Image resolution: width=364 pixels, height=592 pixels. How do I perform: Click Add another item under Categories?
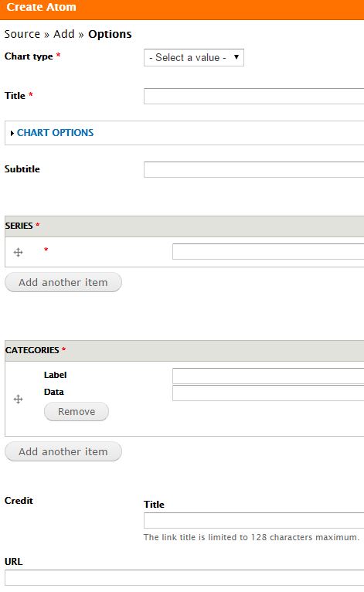point(63,451)
